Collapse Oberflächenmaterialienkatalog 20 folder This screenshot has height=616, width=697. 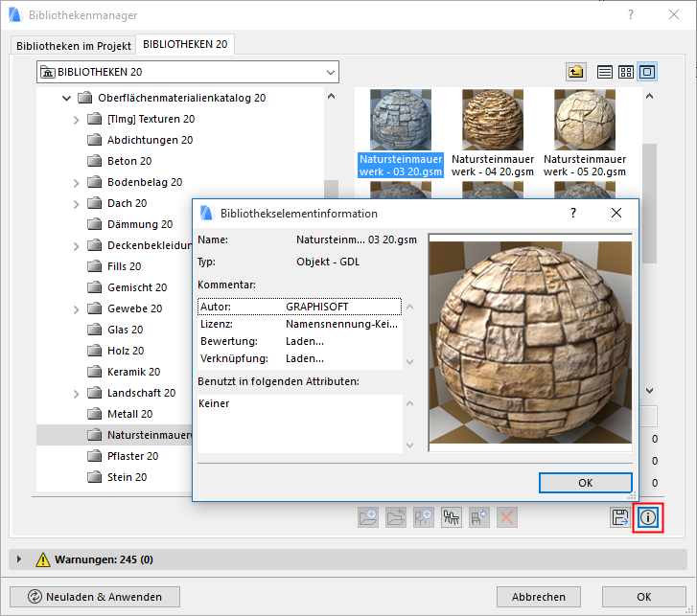tap(66, 98)
